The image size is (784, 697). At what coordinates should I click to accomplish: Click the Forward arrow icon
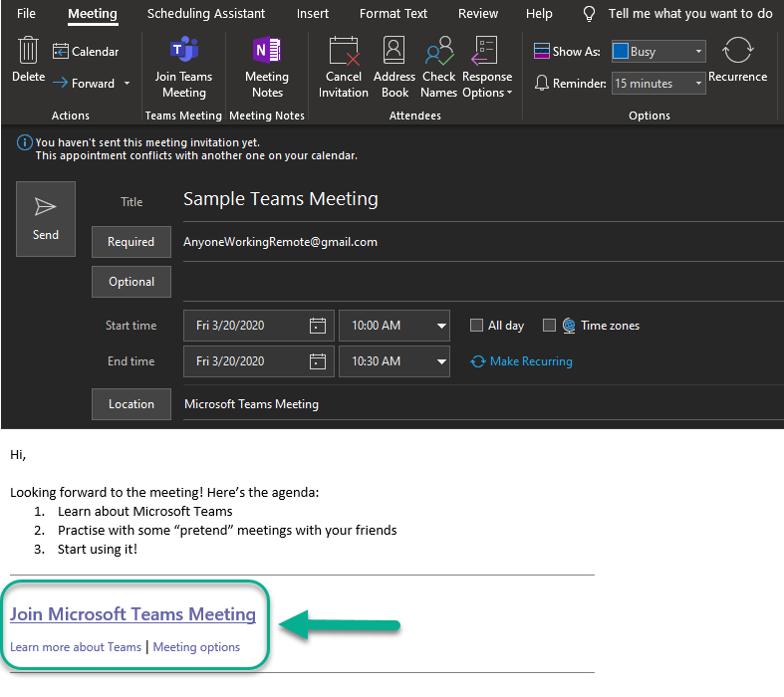click(x=60, y=83)
